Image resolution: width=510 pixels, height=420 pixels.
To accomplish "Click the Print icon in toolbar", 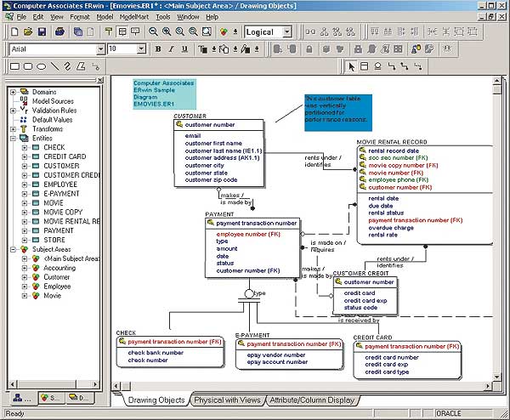I will pos(59,31).
